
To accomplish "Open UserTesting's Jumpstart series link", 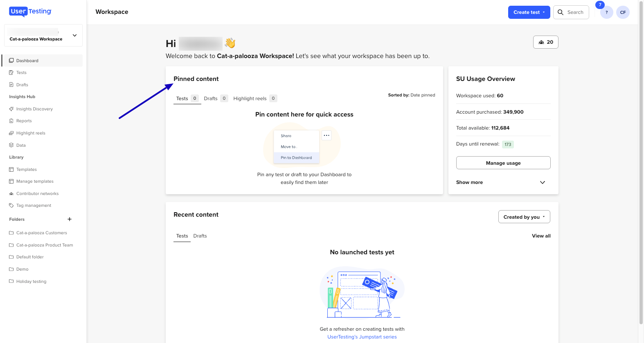I will [x=362, y=337].
